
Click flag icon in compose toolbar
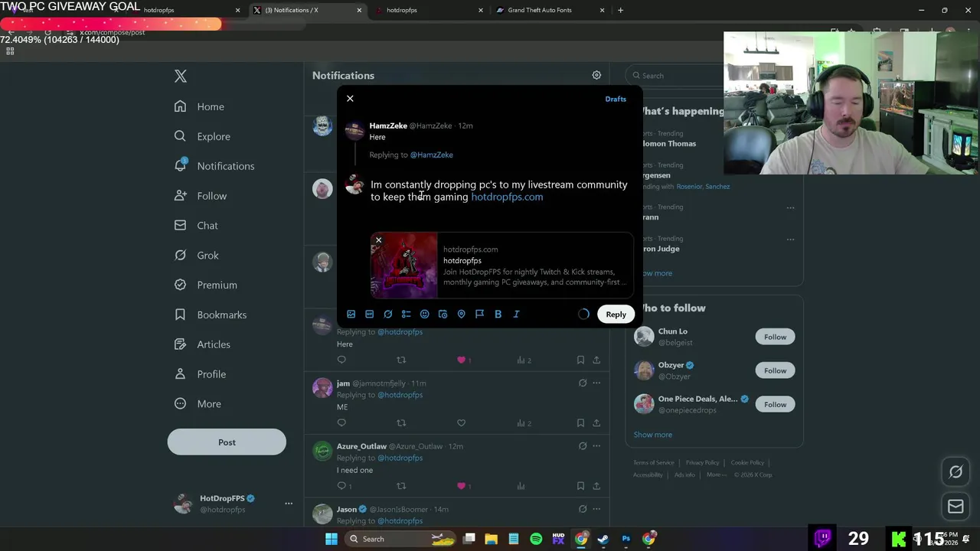pos(479,314)
